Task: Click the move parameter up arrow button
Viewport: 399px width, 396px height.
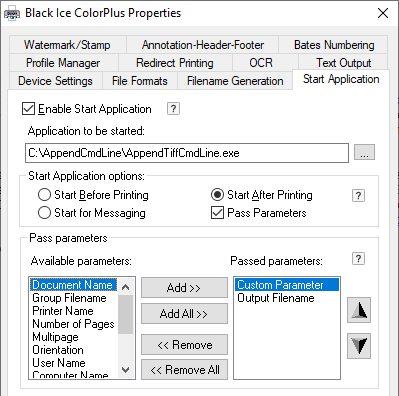Action: [x=359, y=310]
